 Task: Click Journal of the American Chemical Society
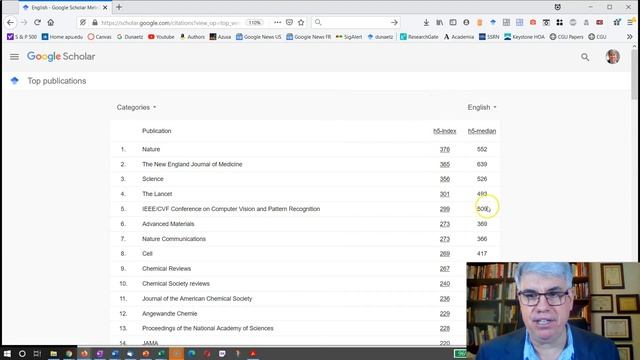(197, 299)
